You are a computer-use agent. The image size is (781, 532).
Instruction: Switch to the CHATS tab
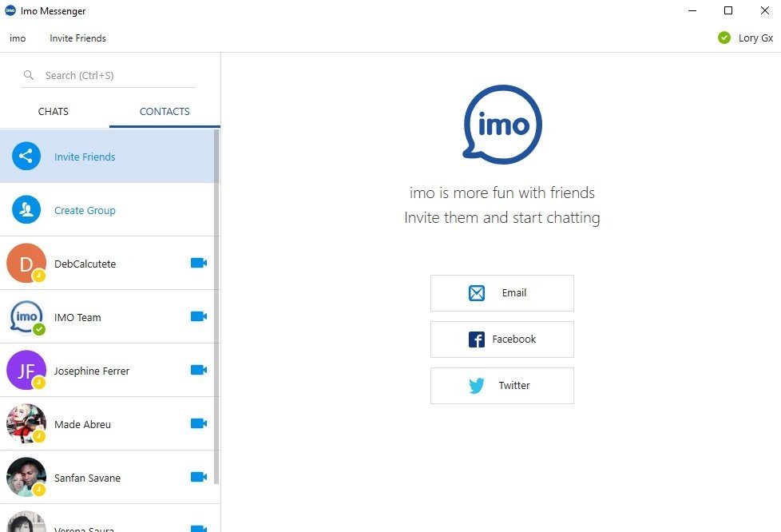(54, 112)
